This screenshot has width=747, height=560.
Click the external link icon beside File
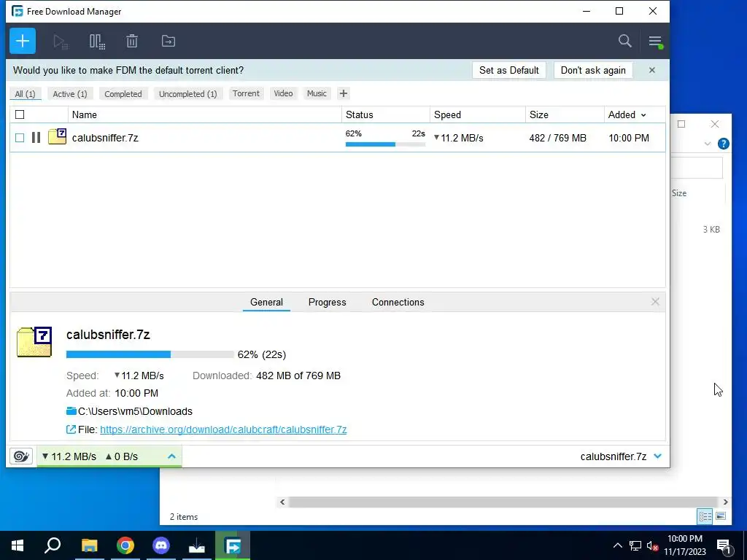click(x=71, y=429)
